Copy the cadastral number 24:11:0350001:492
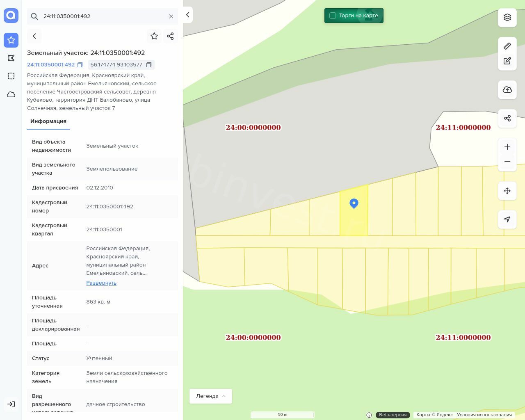The image size is (525, 420). coord(80,65)
